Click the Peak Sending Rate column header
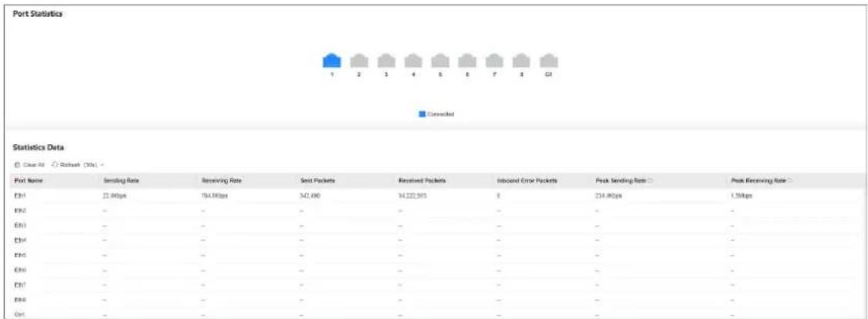 [621, 181]
